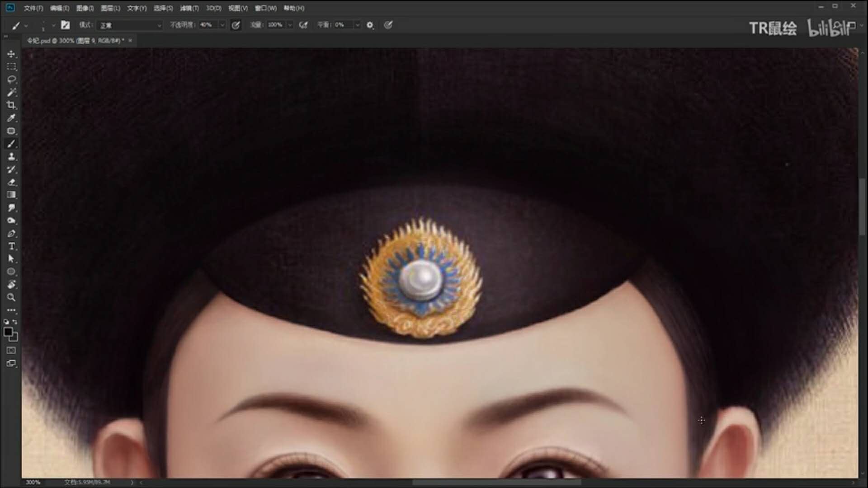Open the Edit Toolbar three-dots button
The height and width of the screenshot is (488, 868).
[11, 310]
